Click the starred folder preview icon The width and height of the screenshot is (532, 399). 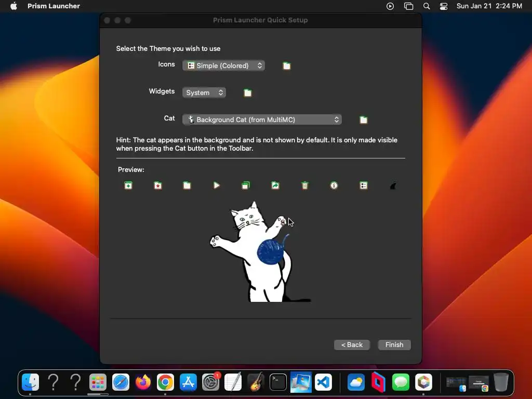coord(158,185)
